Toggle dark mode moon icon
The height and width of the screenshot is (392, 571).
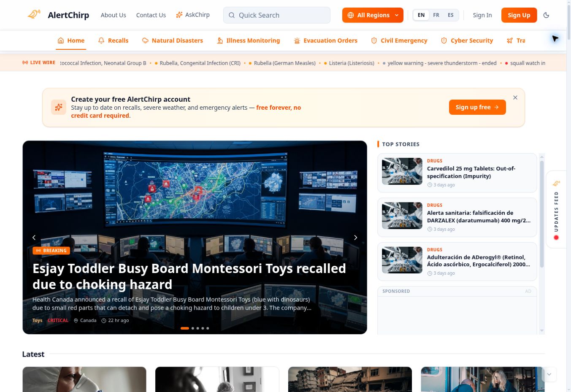click(546, 15)
